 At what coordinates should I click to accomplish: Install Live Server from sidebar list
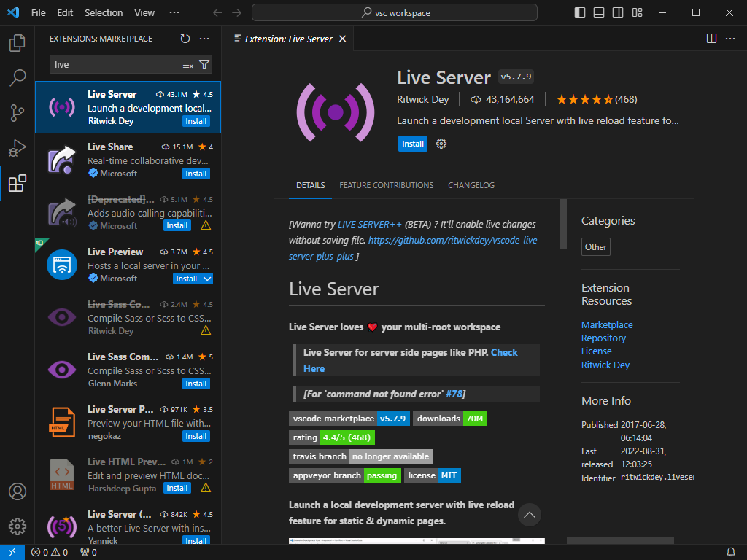(x=196, y=121)
